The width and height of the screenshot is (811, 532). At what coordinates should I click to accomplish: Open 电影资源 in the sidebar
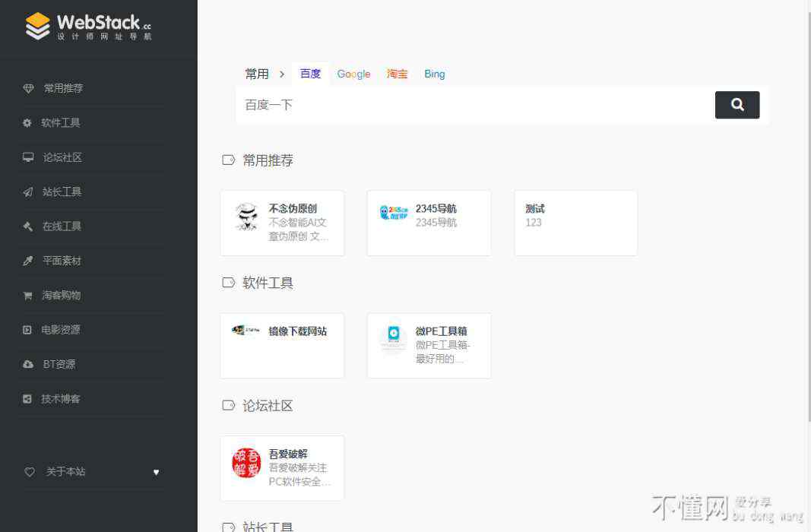coord(61,330)
